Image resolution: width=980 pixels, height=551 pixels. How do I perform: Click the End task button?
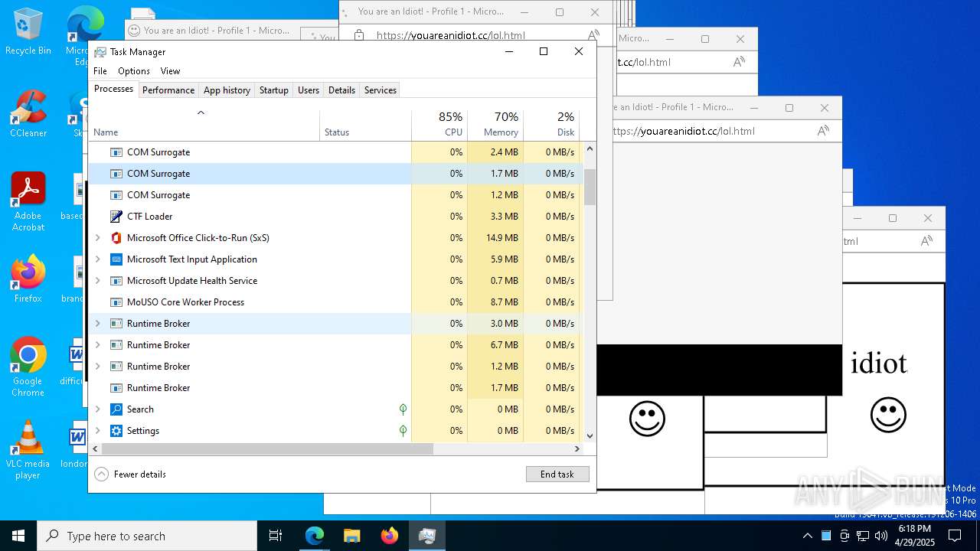pyautogui.click(x=557, y=474)
